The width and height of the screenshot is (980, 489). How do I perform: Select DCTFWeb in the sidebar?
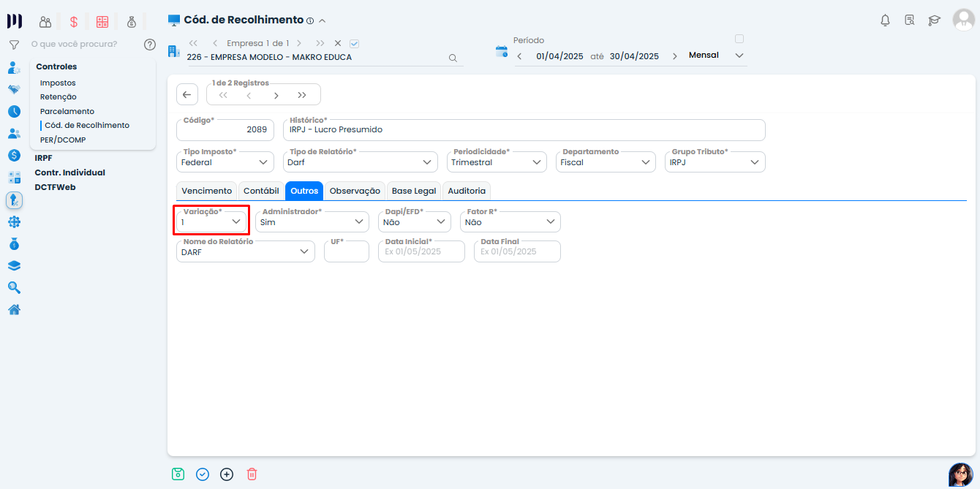point(55,187)
